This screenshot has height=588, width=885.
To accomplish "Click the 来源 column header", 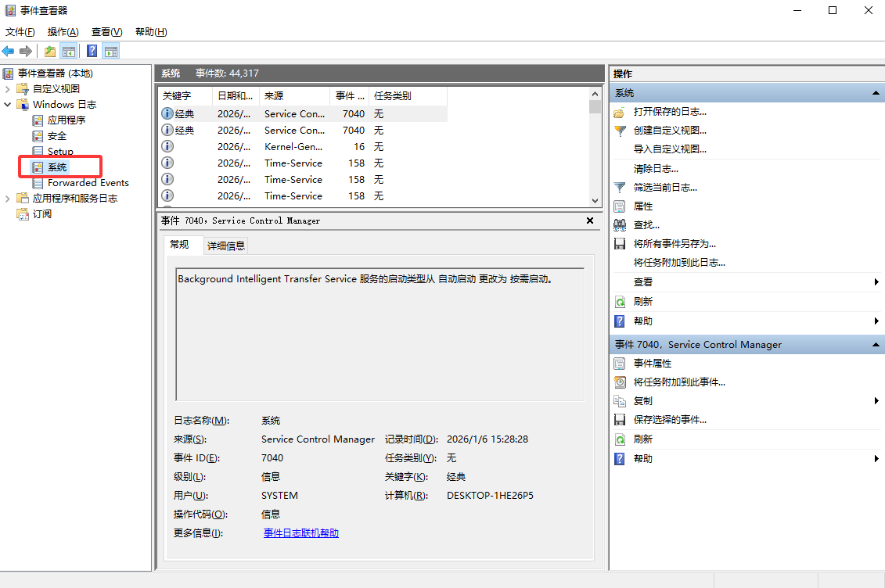I will pyautogui.click(x=293, y=96).
